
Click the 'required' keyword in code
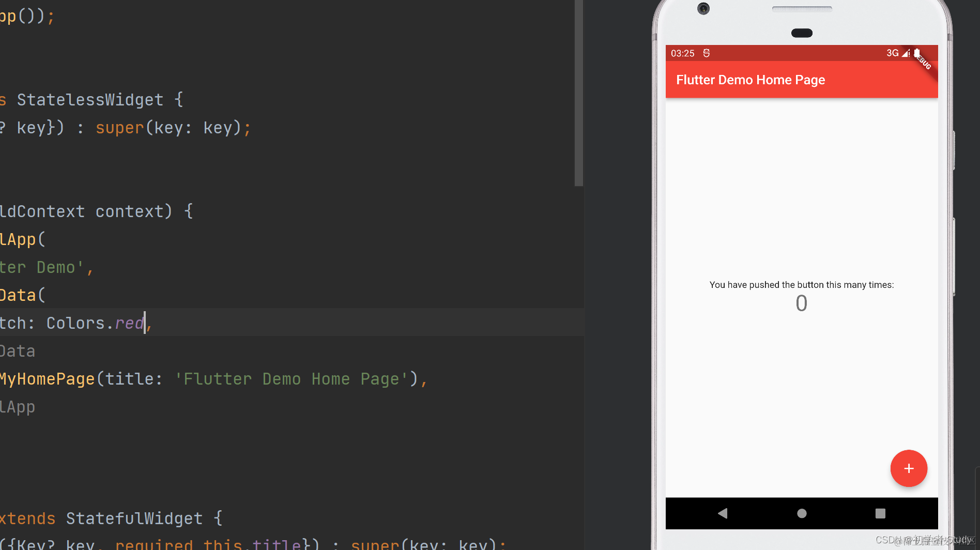pos(154,545)
